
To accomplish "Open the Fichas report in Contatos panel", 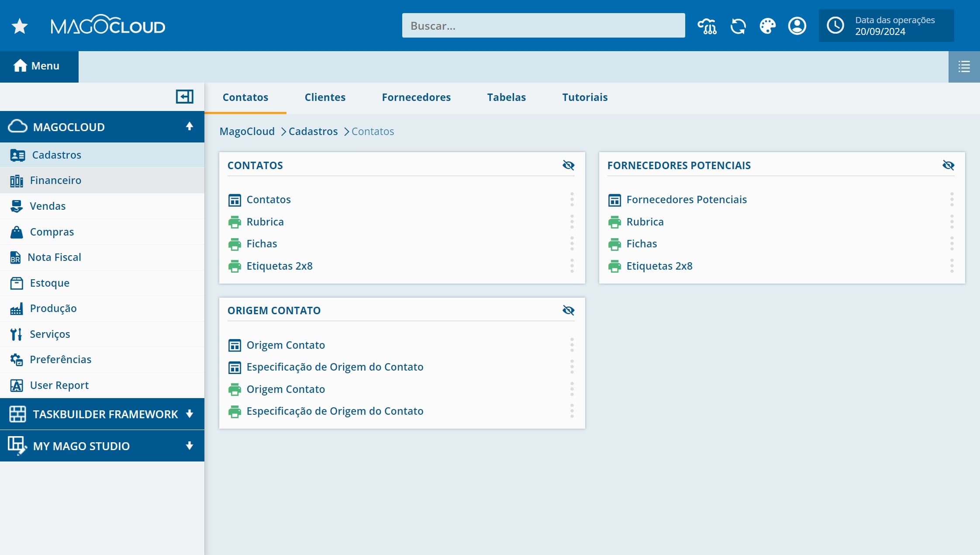I will click(262, 244).
